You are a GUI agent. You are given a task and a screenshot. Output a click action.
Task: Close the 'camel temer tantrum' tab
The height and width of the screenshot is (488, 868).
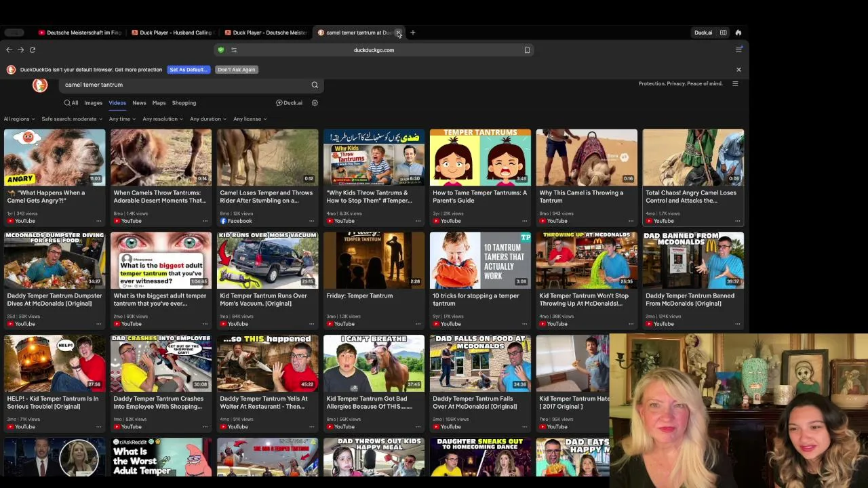tap(399, 33)
